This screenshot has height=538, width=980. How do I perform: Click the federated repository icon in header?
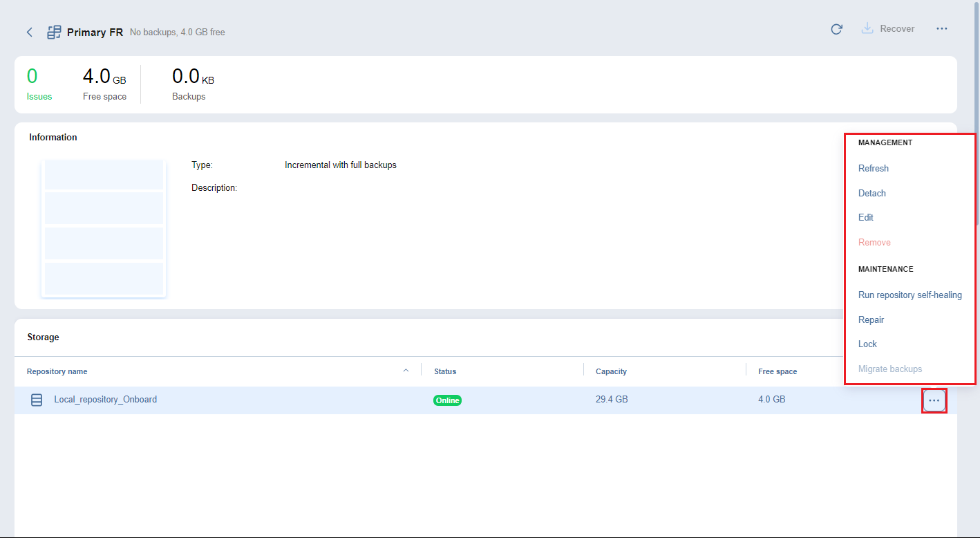pyautogui.click(x=54, y=32)
